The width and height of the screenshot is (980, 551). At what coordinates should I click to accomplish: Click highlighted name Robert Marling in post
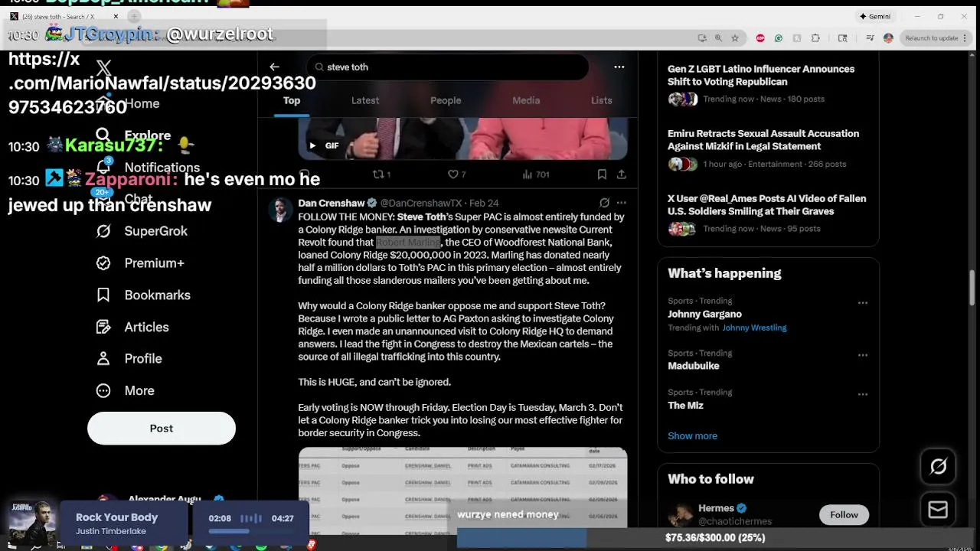tap(408, 242)
